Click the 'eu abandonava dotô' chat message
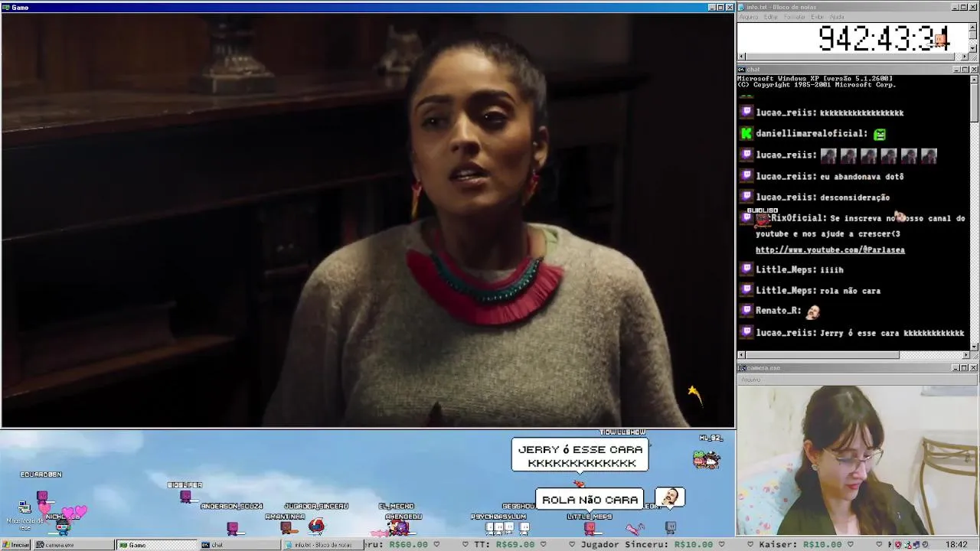The image size is (980, 551). tap(862, 177)
